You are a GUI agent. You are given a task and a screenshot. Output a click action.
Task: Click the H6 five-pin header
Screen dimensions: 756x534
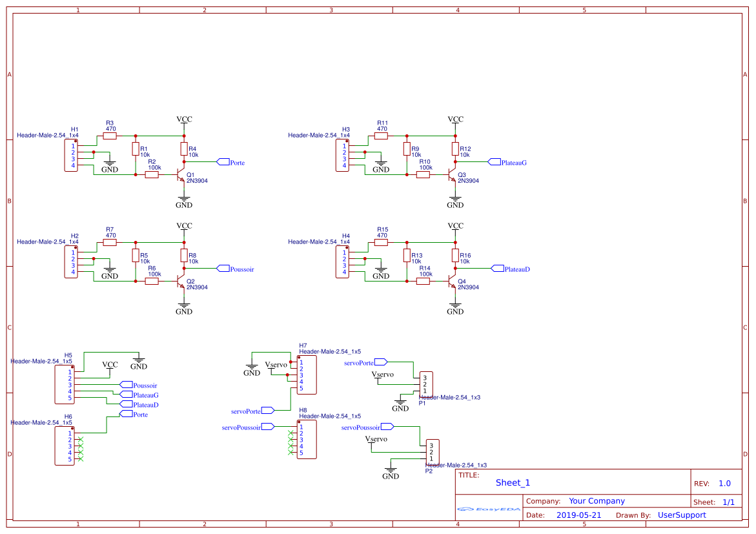click(x=65, y=446)
